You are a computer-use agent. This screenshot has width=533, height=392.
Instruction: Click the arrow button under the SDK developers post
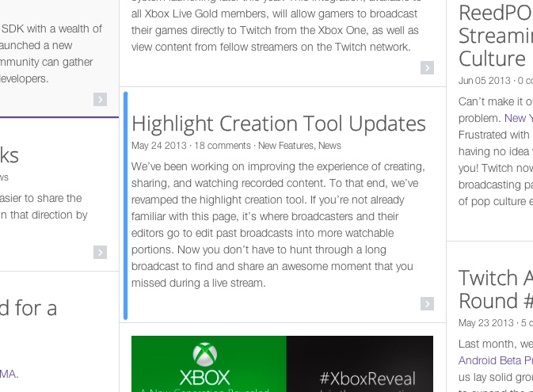pos(101,99)
